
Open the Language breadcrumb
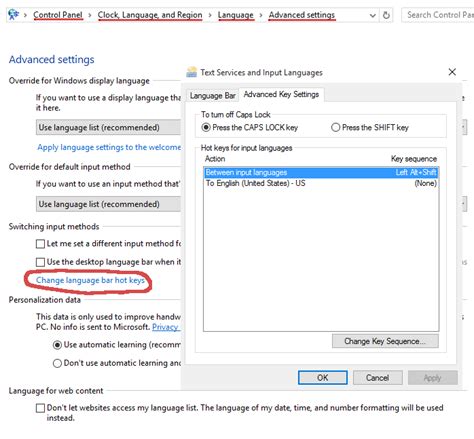coord(236,15)
